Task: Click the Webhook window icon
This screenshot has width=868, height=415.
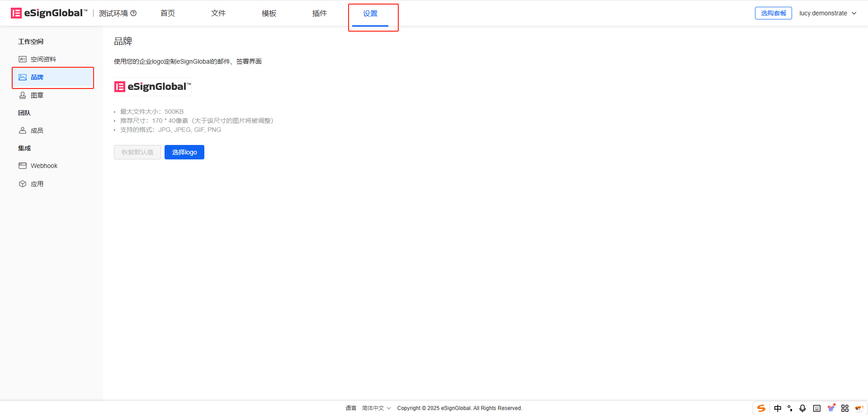Action: tap(23, 166)
